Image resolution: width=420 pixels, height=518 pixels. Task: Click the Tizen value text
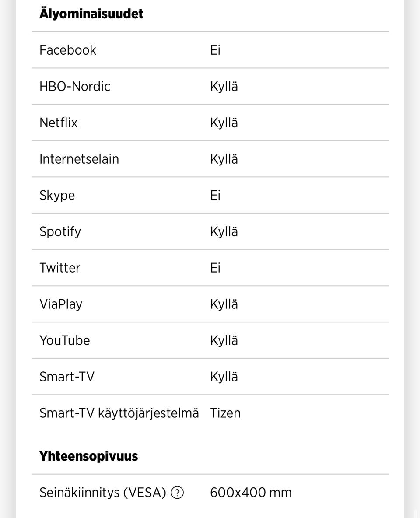tap(226, 413)
